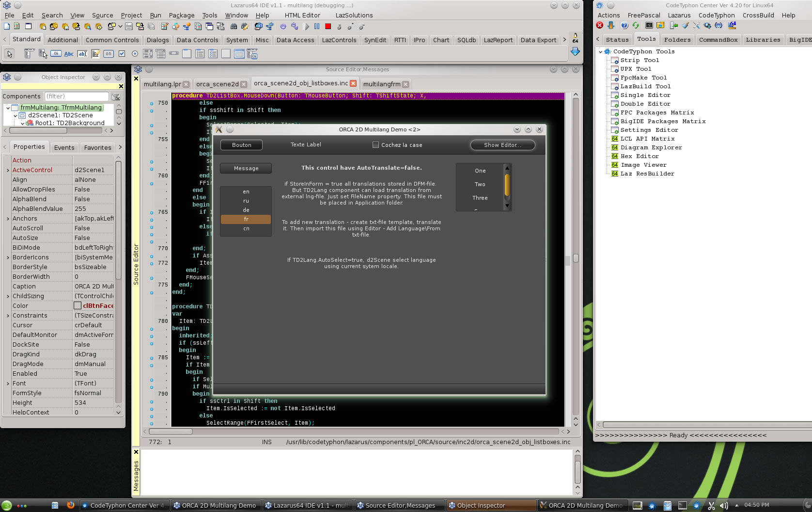
Task: Click the Message button in demo window
Action: tap(246, 168)
